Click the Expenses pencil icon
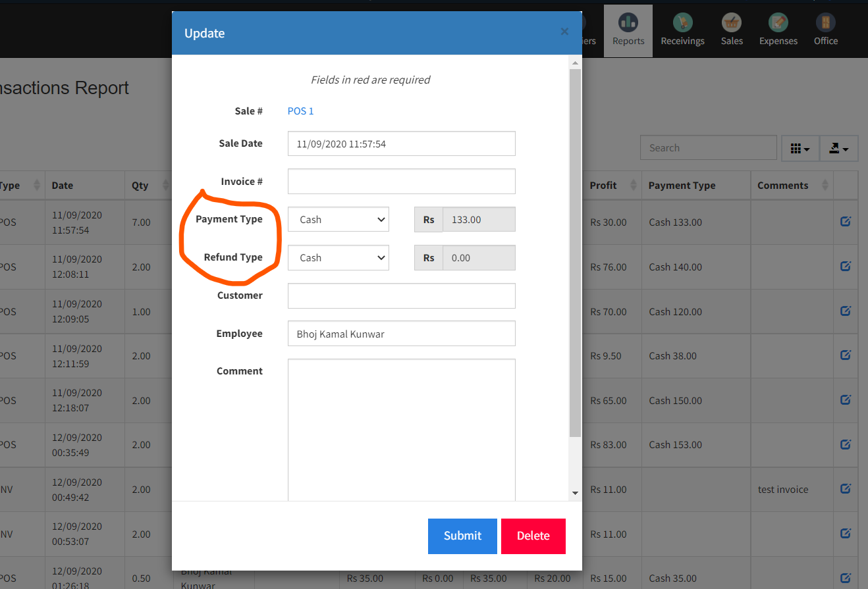Screen dimensions: 868x589 pyautogui.click(x=778, y=22)
